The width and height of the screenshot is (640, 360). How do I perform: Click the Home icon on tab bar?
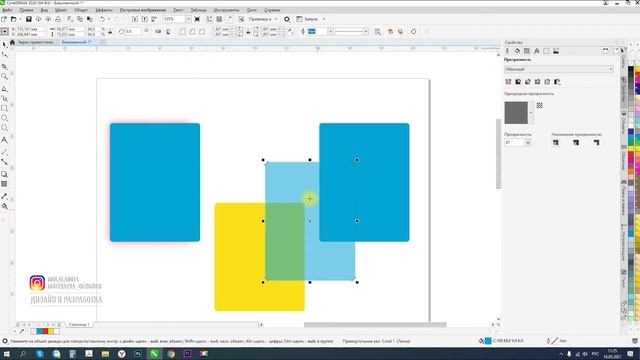(12, 42)
